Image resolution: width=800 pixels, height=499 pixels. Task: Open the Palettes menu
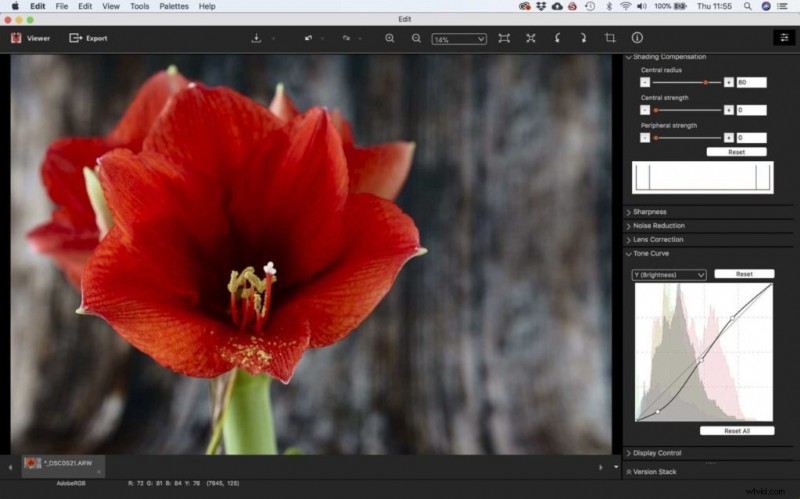coord(173,6)
